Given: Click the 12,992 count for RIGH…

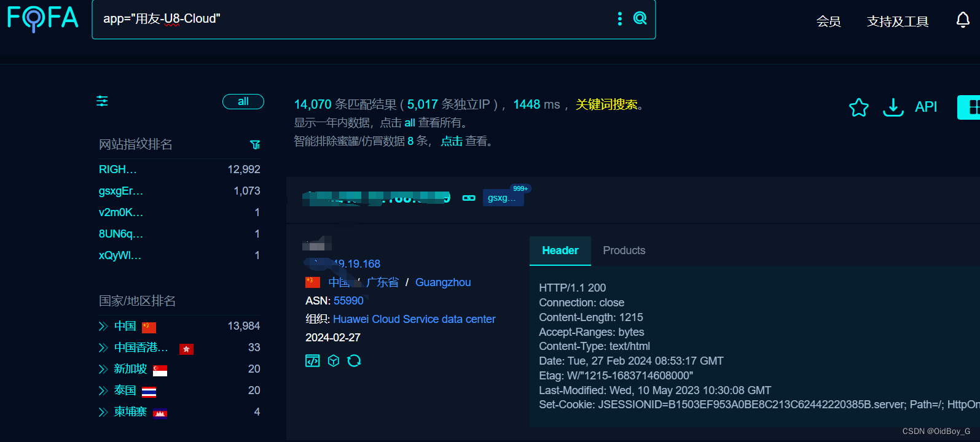Looking at the screenshot, I should click(x=244, y=169).
